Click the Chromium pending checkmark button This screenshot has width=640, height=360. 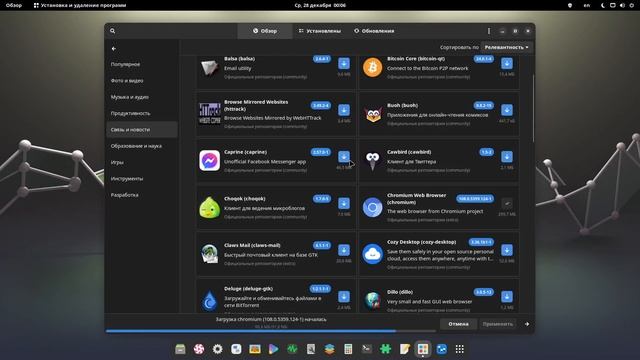(507, 203)
